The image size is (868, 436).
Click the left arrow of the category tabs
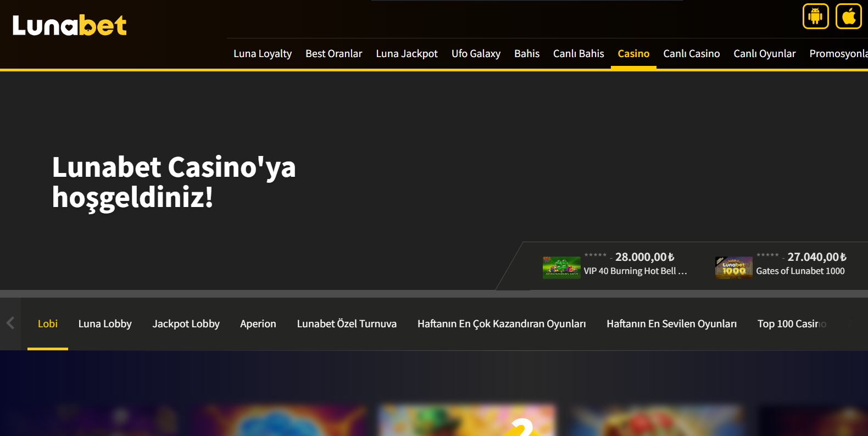tap(10, 323)
